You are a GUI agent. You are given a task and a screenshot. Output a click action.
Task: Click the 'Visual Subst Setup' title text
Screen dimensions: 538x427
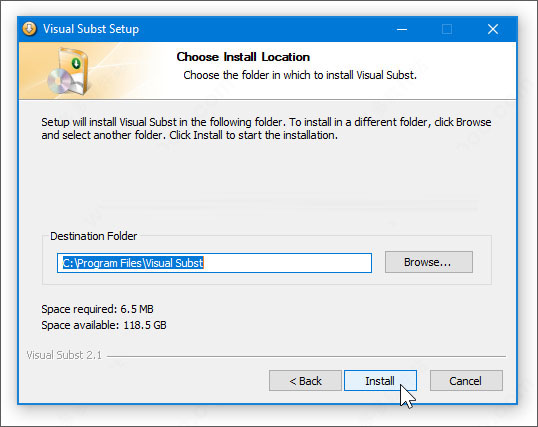(x=91, y=29)
